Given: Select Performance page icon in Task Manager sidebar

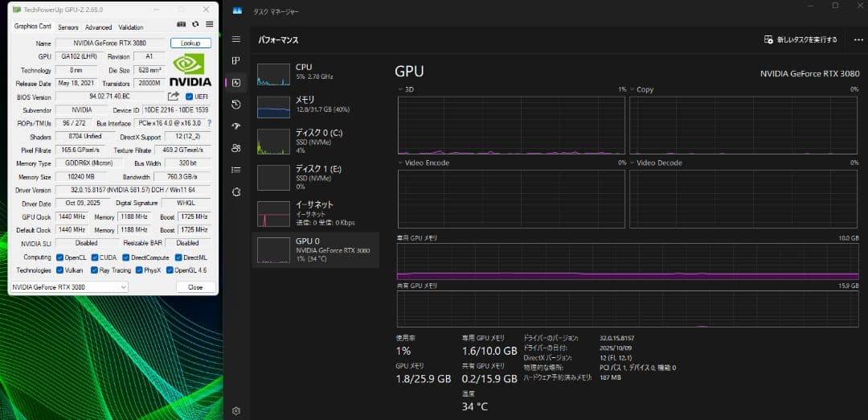Looking at the screenshot, I should (236, 83).
